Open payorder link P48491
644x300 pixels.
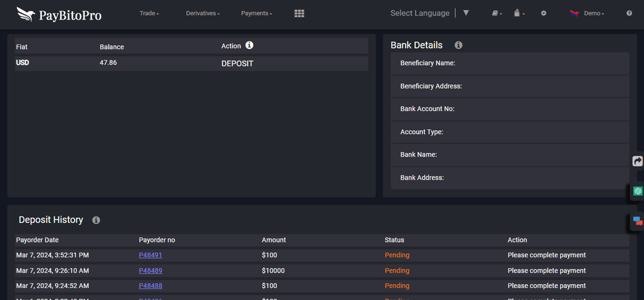(151, 255)
